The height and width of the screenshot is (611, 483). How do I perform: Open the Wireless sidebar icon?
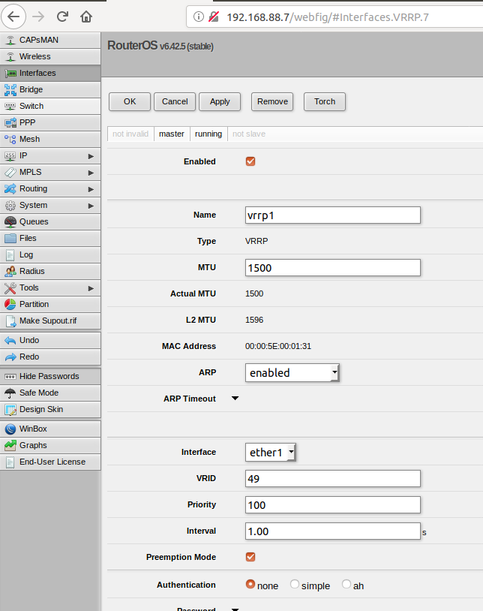point(11,57)
